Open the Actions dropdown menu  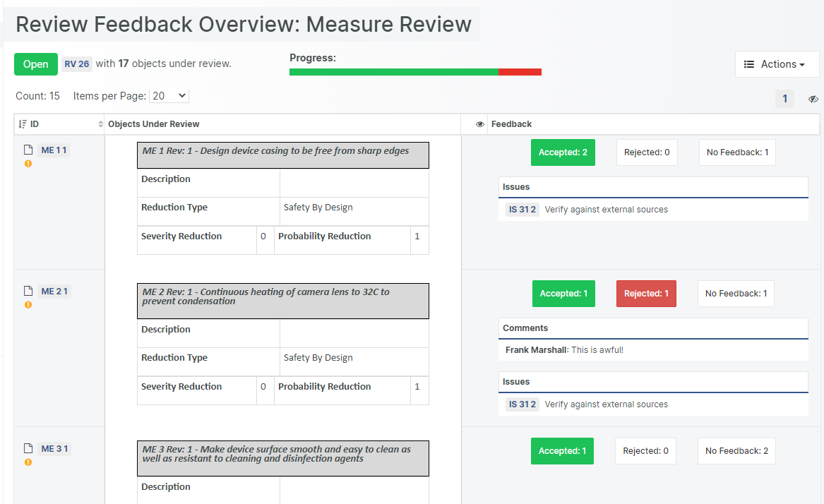[x=777, y=64]
